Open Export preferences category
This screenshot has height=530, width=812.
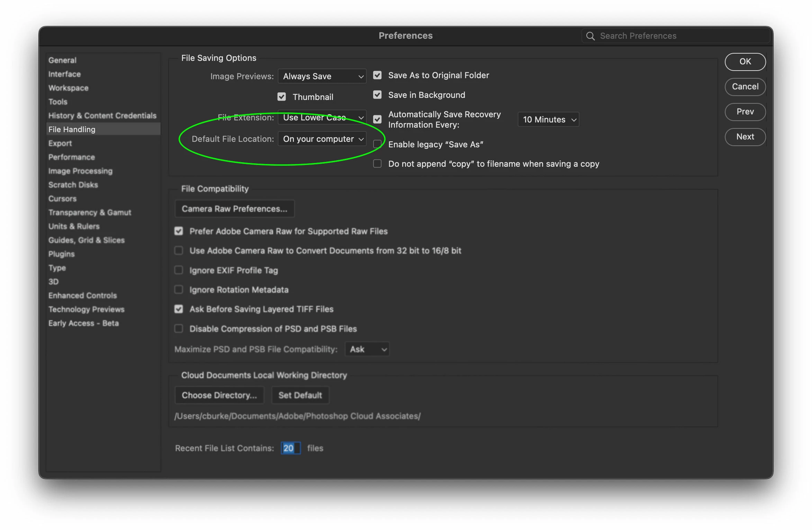point(60,143)
